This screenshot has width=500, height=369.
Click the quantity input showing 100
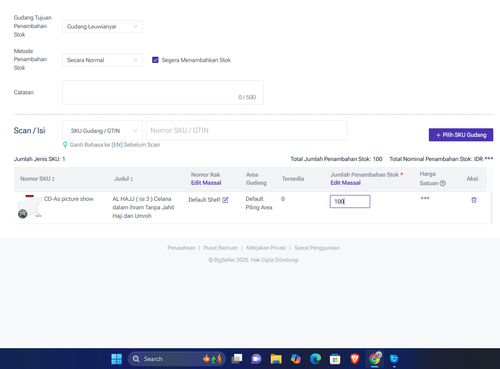[350, 201]
